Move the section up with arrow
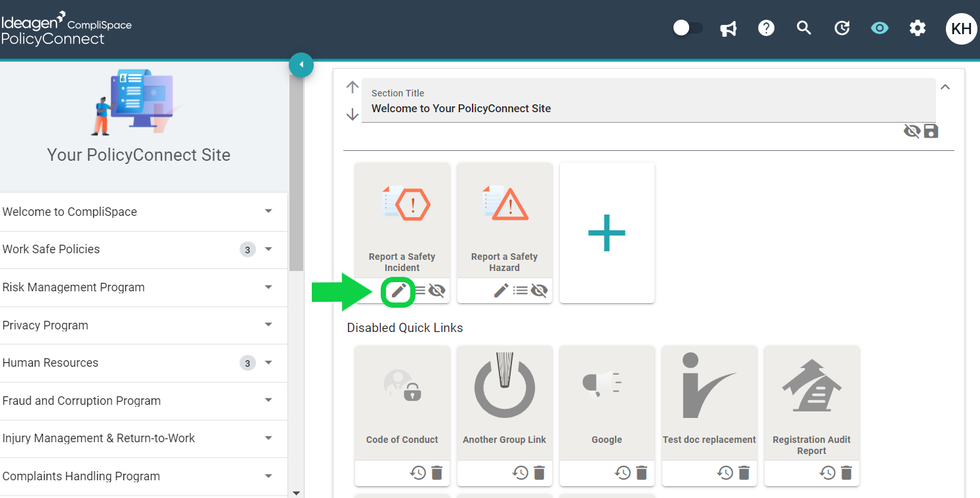Viewport: 980px width, 498px height. (x=352, y=87)
